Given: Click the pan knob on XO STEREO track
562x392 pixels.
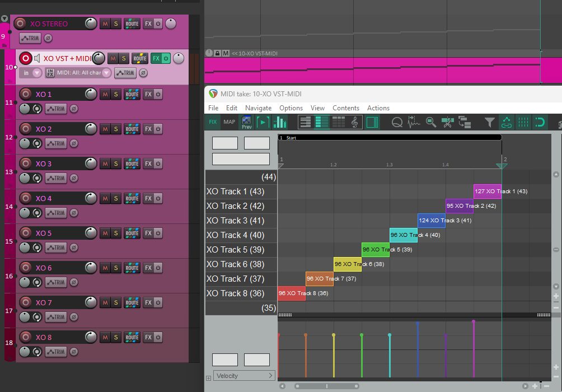Looking at the screenshot, I should [171, 24].
